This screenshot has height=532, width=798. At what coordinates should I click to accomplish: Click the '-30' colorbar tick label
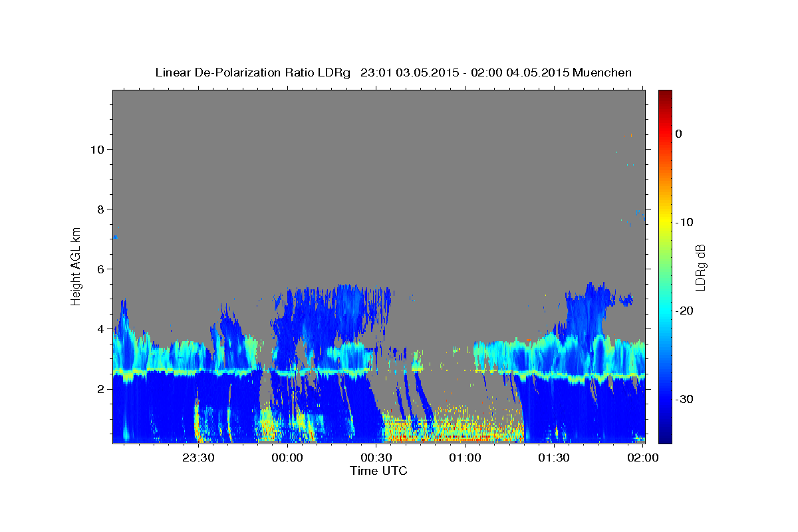coord(685,399)
